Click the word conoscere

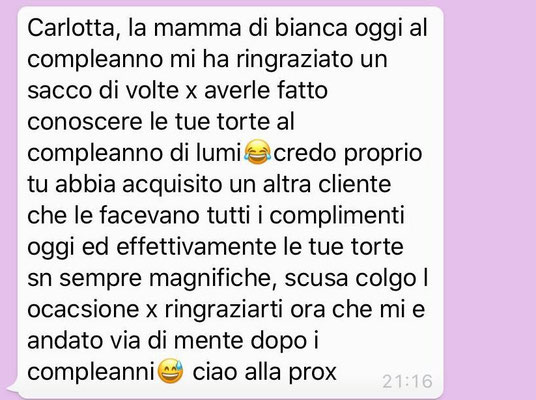pyautogui.click(x=85, y=122)
